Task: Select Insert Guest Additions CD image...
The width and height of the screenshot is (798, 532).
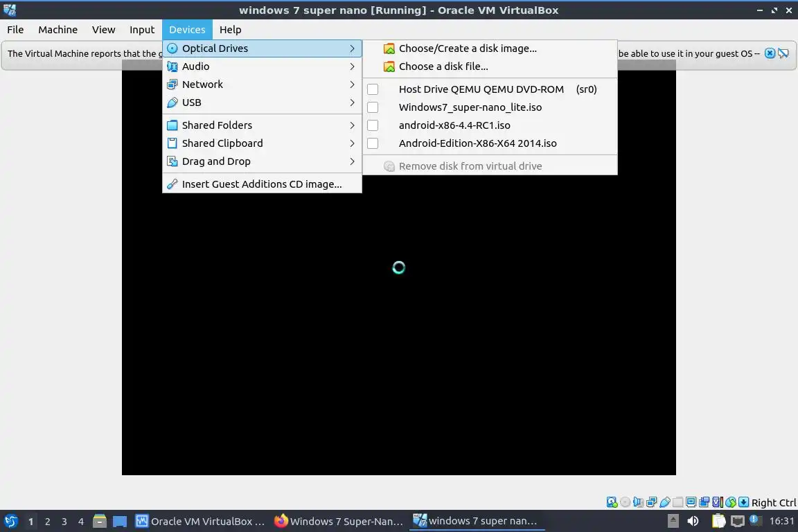Action: 262,184
